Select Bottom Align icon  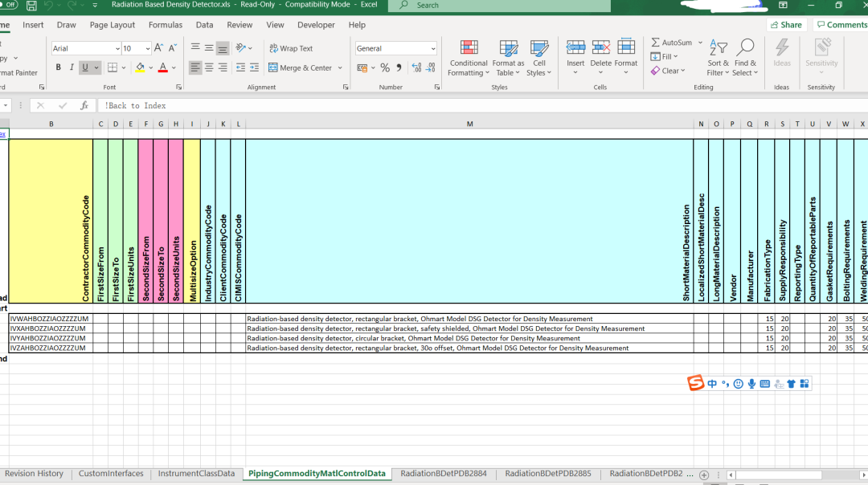coord(223,48)
